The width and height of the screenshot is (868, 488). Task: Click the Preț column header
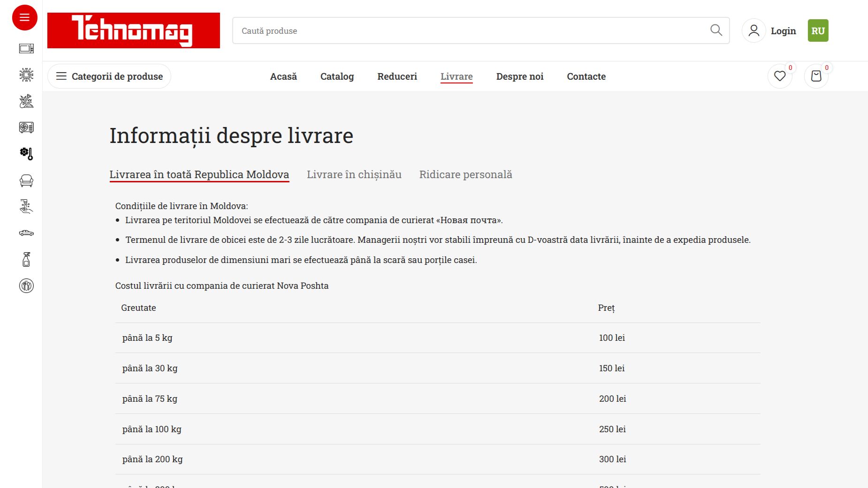(x=606, y=308)
